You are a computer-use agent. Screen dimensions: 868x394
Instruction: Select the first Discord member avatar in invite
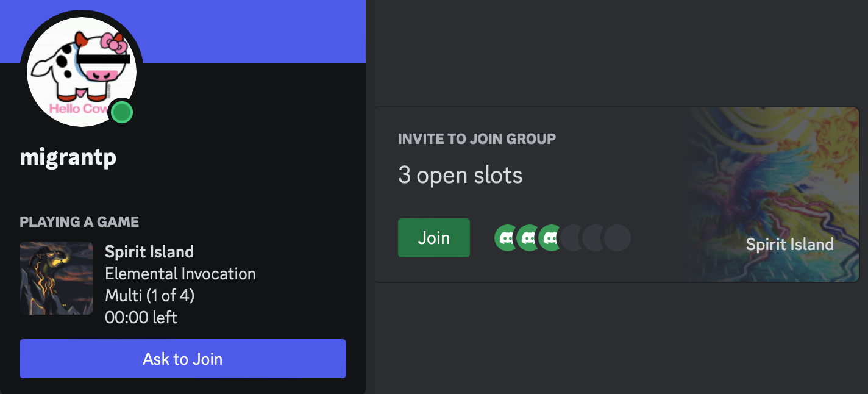507,238
